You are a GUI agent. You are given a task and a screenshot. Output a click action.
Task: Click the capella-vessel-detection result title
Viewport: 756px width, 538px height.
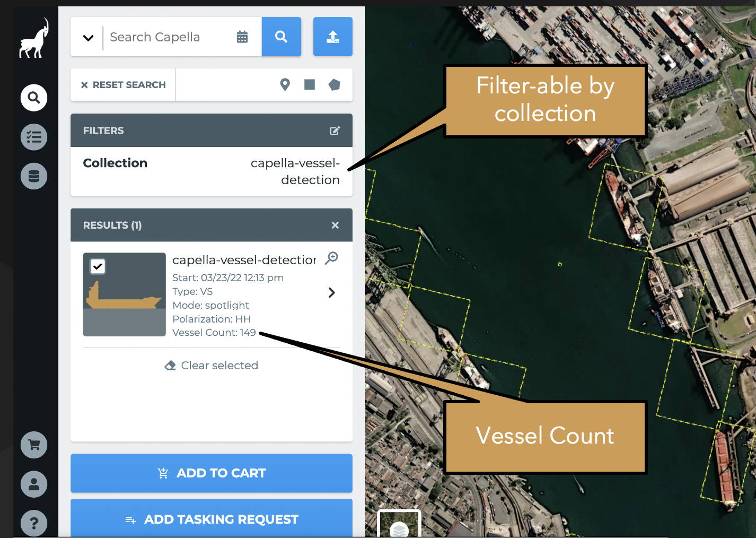pyautogui.click(x=244, y=260)
